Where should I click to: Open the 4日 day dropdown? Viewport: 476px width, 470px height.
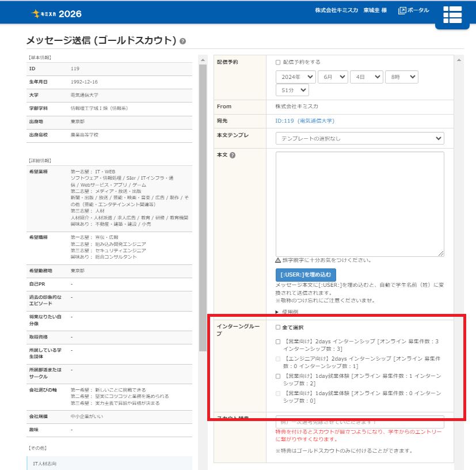pyautogui.click(x=367, y=77)
